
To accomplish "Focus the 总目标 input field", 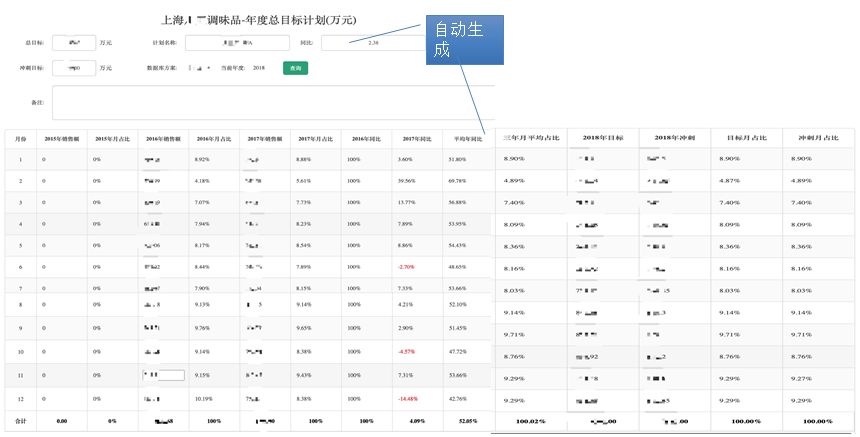I will 74,43.
